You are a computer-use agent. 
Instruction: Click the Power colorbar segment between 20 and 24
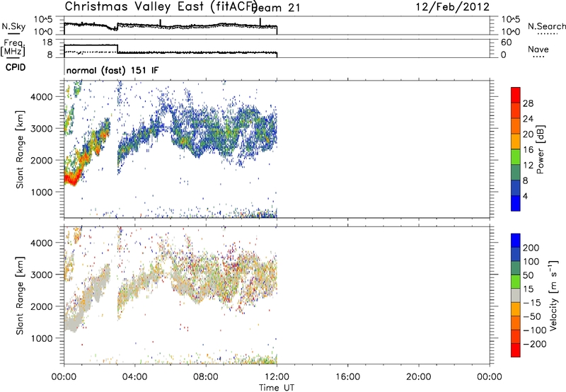(x=516, y=126)
